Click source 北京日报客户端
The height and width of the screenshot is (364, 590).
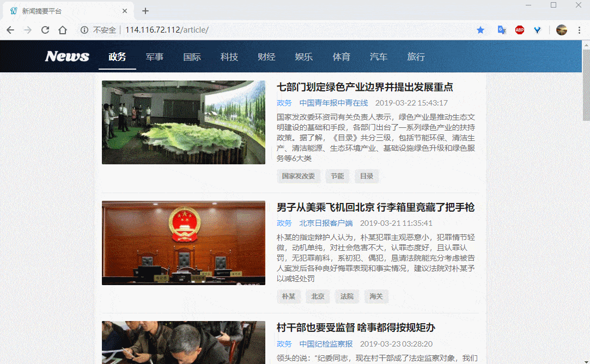(x=326, y=223)
